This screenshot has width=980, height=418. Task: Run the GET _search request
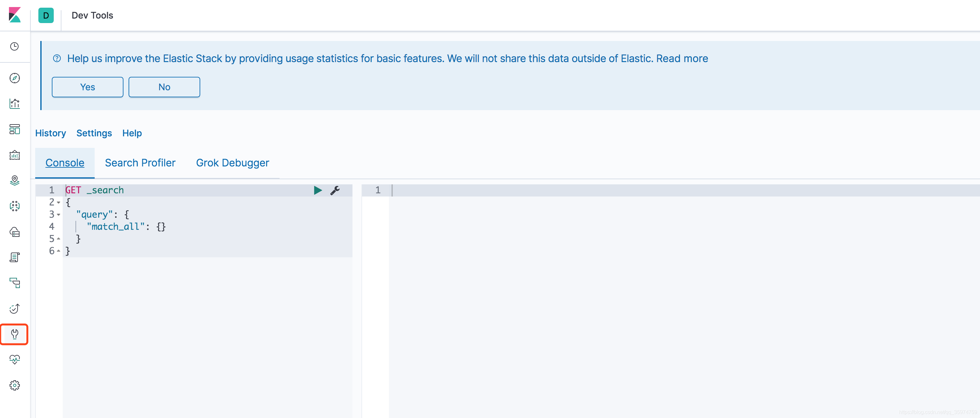pyautogui.click(x=318, y=190)
